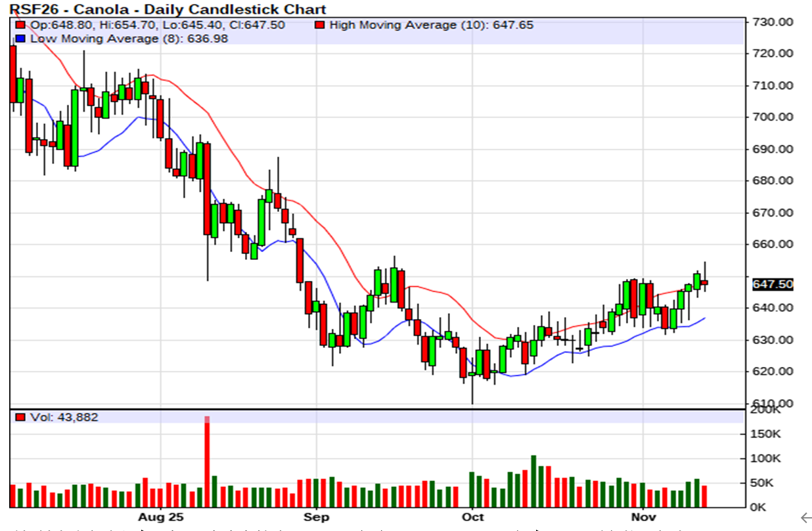This screenshot has height=531, width=812.
Task: Click the chart title RSF26 - Canola
Action: pos(163,9)
